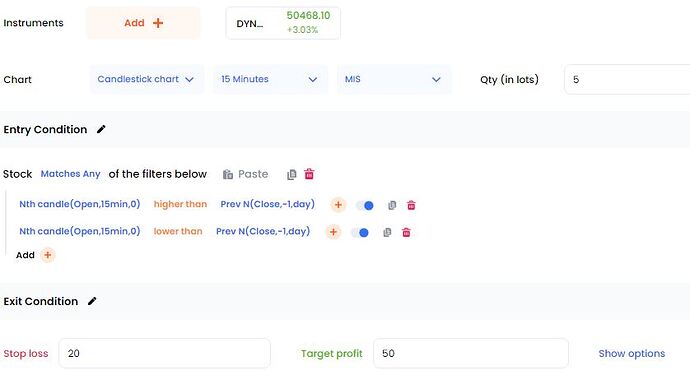Delete the Stock filter group

pyautogui.click(x=309, y=174)
